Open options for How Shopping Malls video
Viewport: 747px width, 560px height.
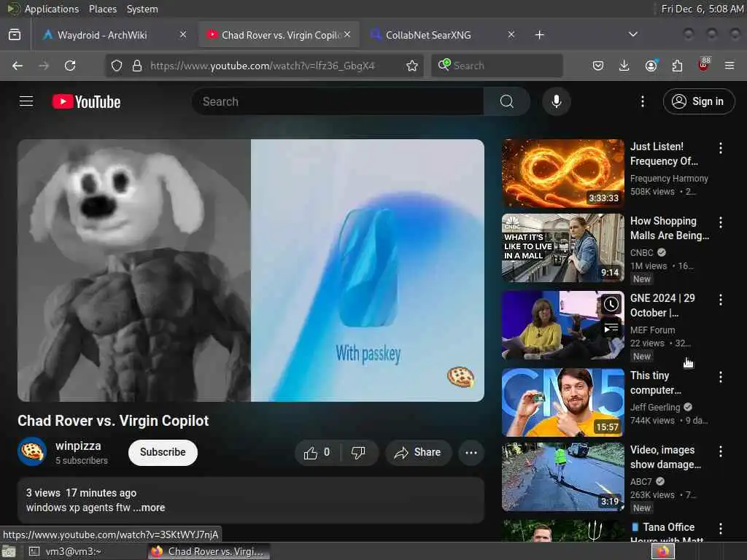(x=720, y=222)
